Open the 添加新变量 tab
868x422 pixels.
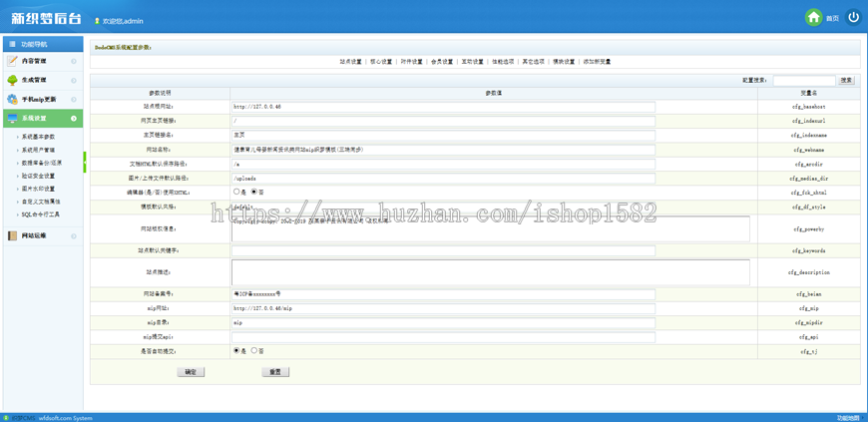tap(597, 62)
